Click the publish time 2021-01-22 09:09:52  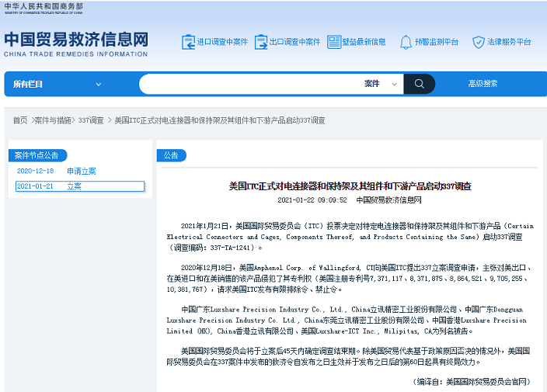coord(312,200)
